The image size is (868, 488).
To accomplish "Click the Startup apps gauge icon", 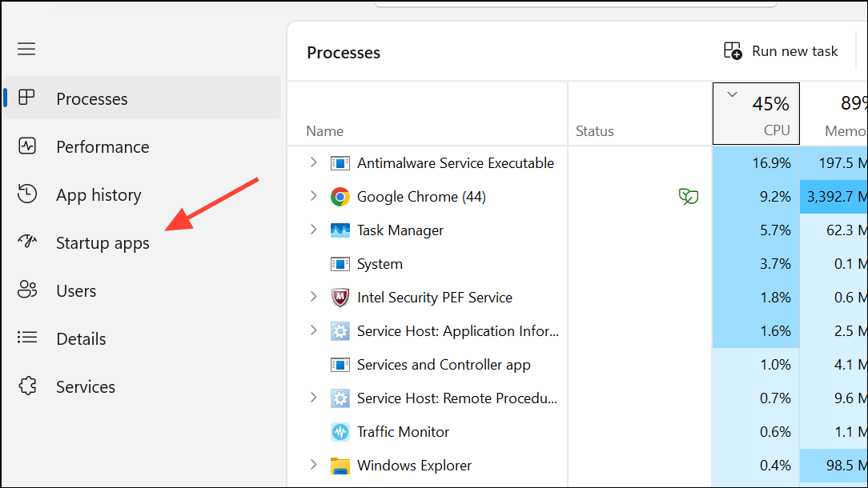I will click(x=26, y=242).
